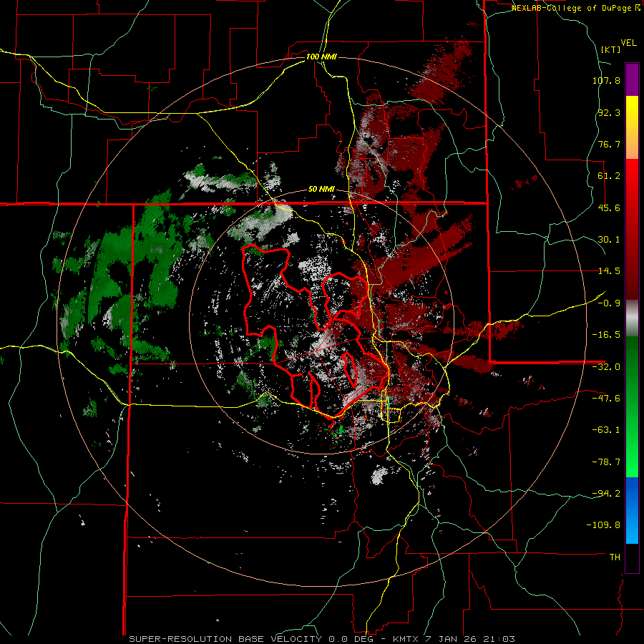Image resolution: width=644 pixels, height=644 pixels.
Task: Click the 92.3 value on velocity scale
Action: (x=609, y=112)
